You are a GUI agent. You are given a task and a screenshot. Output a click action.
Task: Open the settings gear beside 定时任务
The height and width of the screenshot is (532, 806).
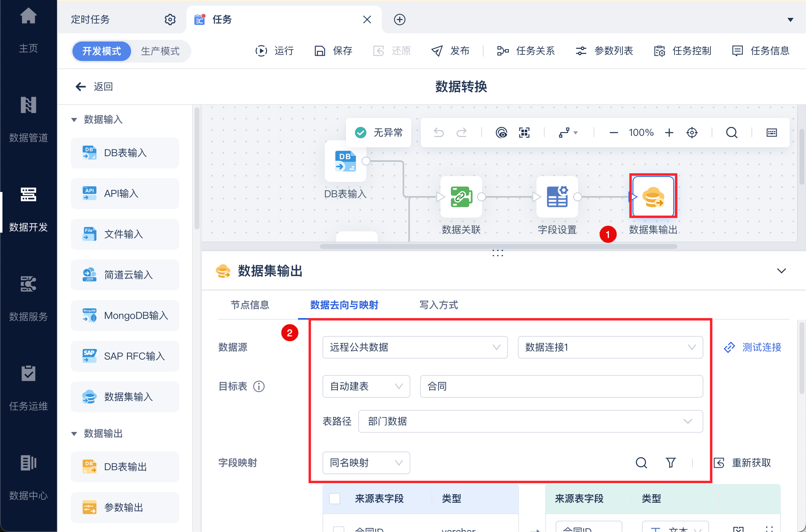point(170,20)
